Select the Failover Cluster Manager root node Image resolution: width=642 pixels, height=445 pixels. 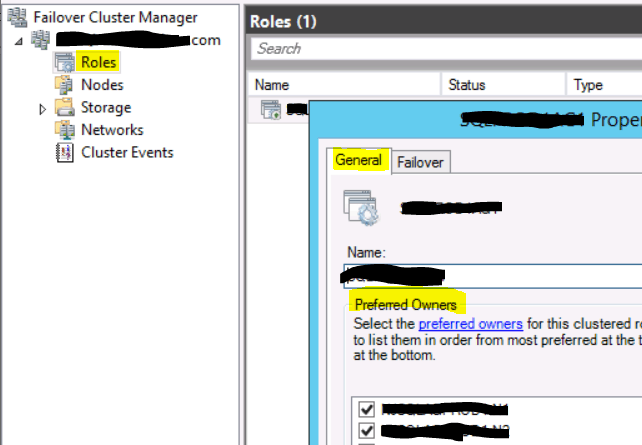[x=115, y=17]
